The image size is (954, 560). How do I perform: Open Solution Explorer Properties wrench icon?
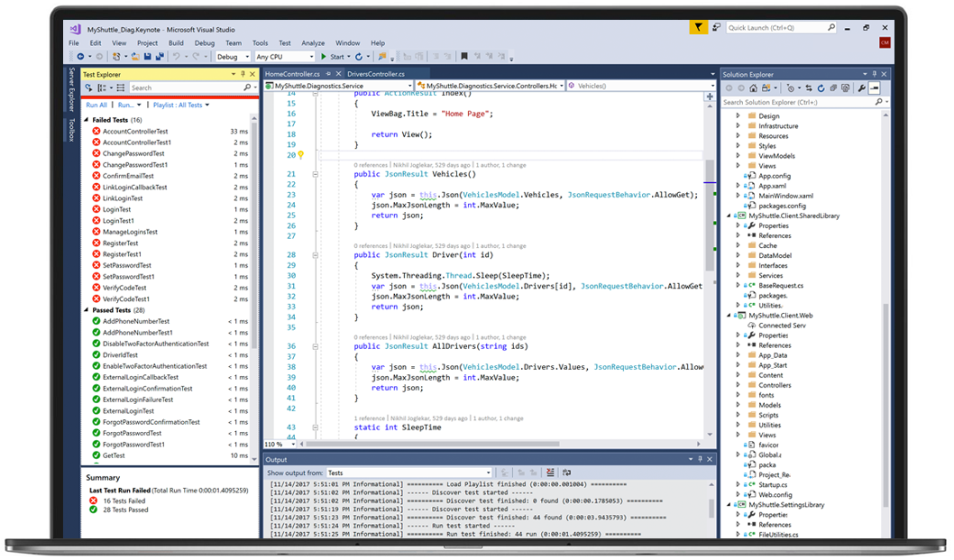click(x=861, y=87)
